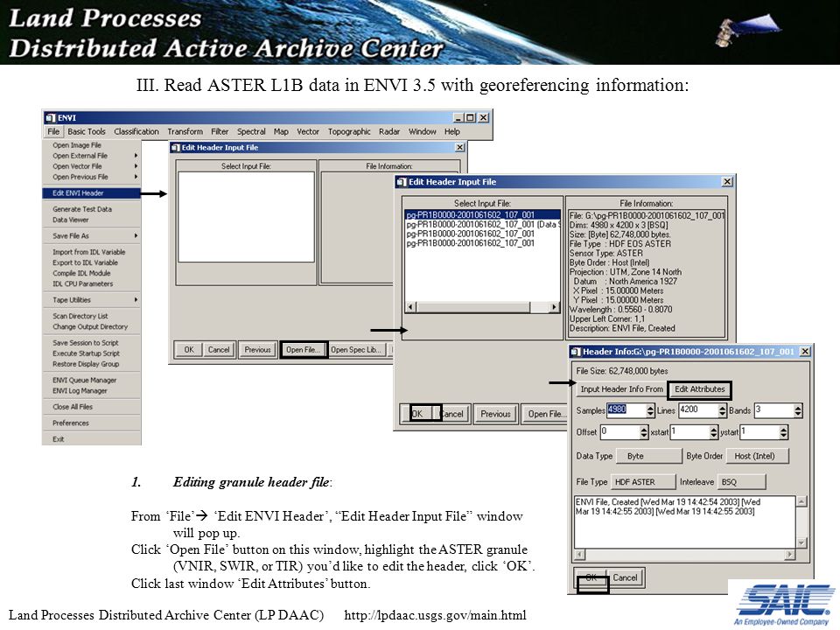Choose Import from IDL Variable
840x630 pixels.
point(91,252)
